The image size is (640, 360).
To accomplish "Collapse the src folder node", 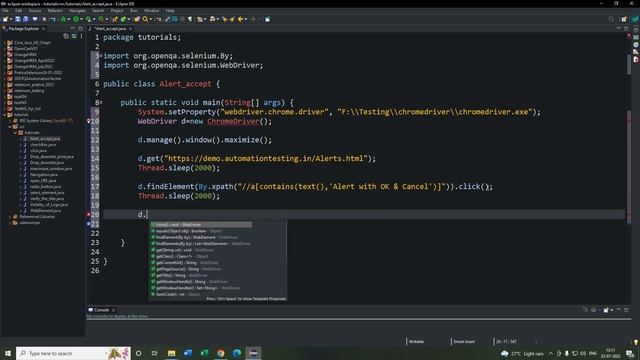I will (10, 127).
